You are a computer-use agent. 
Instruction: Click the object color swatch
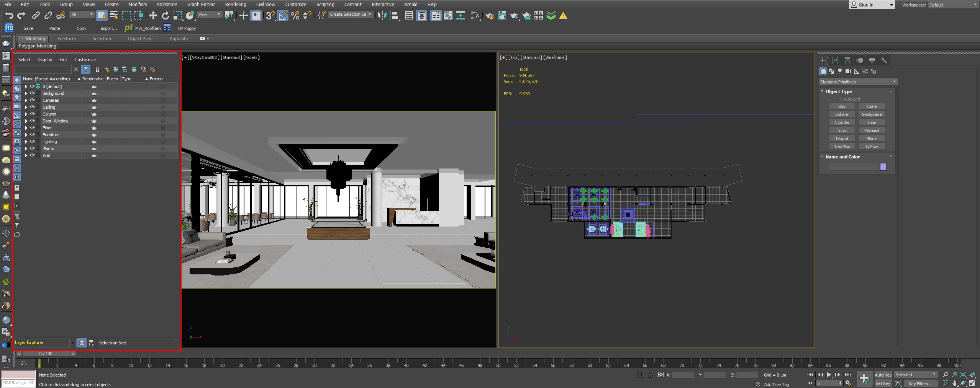click(883, 167)
